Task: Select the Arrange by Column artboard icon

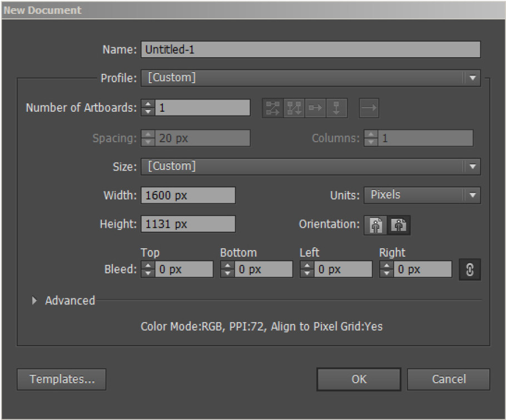Action: coord(336,108)
